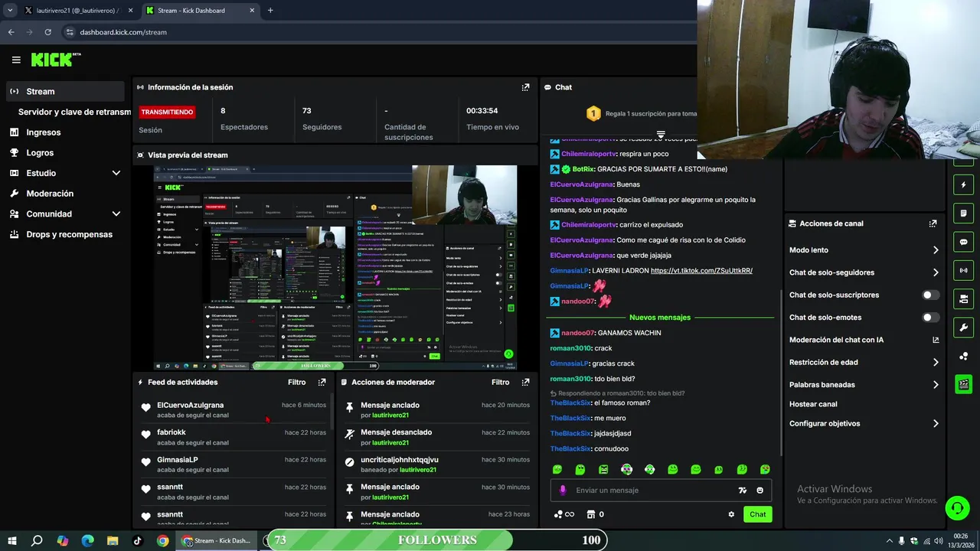Click the wrench moderator widget icon
The width and height of the screenshot is (980, 551).
[963, 328]
